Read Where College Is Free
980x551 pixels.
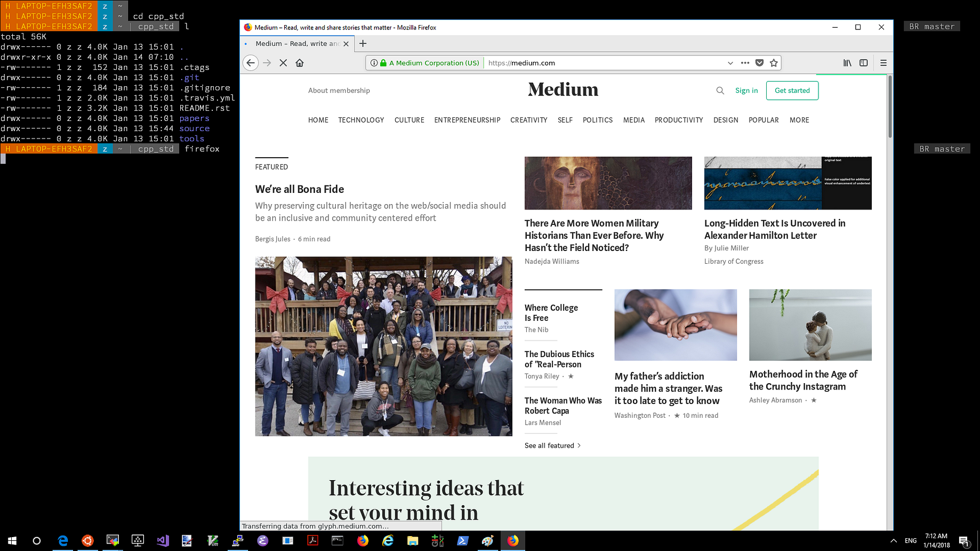[551, 313]
